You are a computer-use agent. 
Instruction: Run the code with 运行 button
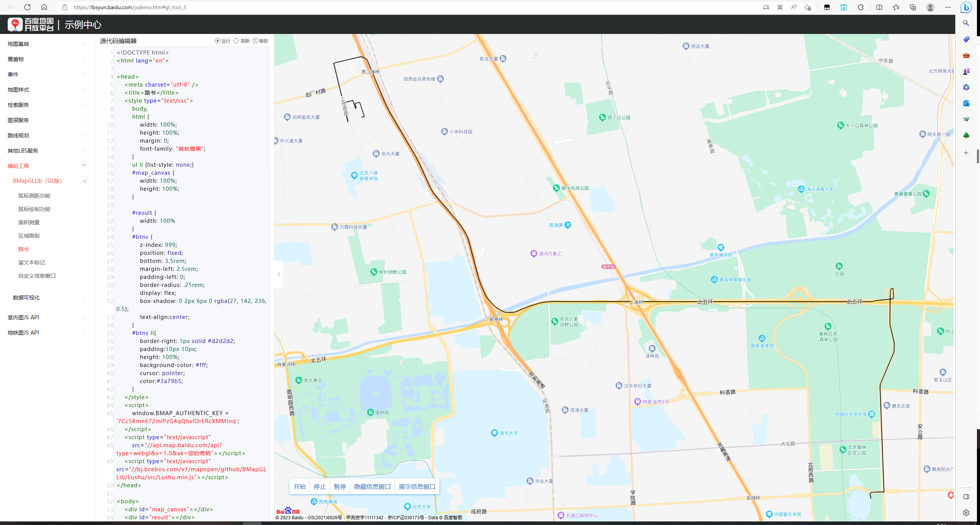coord(223,41)
